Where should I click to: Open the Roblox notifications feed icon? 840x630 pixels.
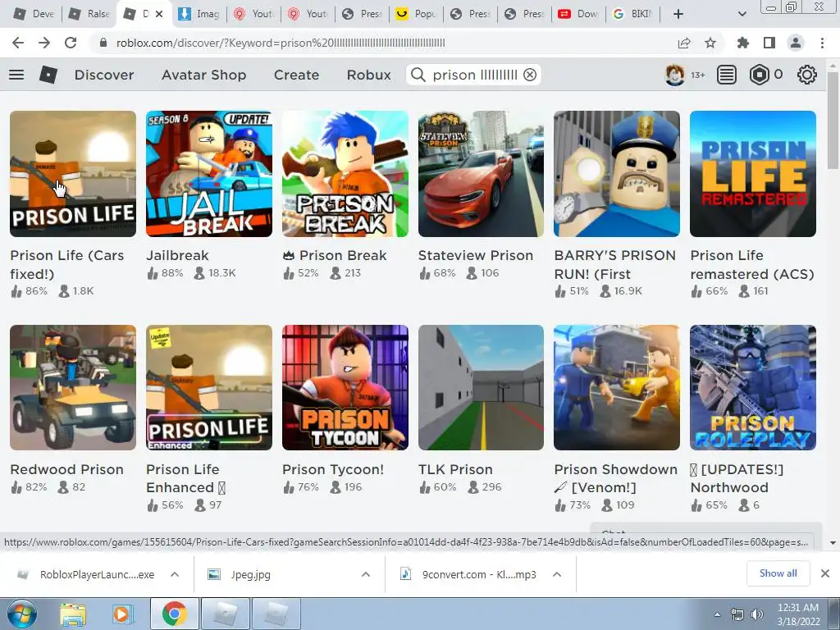tap(727, 75)
